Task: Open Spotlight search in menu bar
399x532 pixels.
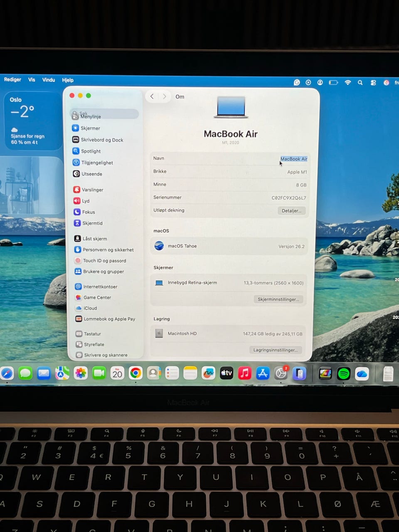Action: tap(360, 82)
